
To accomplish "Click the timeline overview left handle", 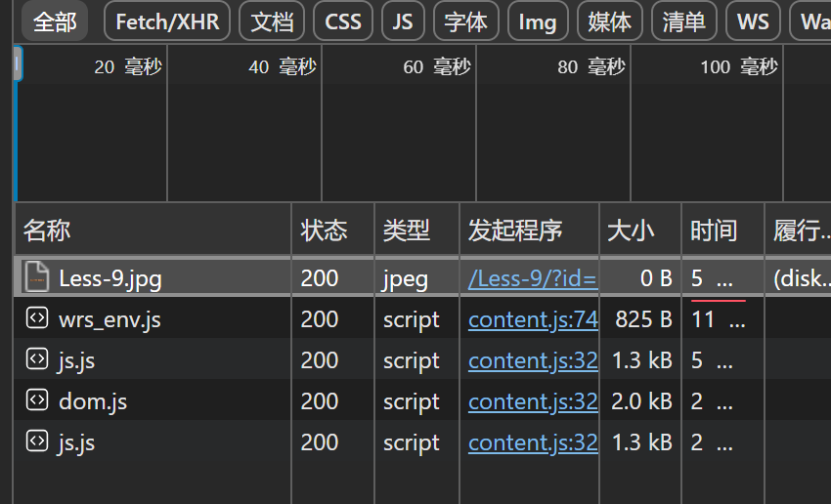I will 18,63.
